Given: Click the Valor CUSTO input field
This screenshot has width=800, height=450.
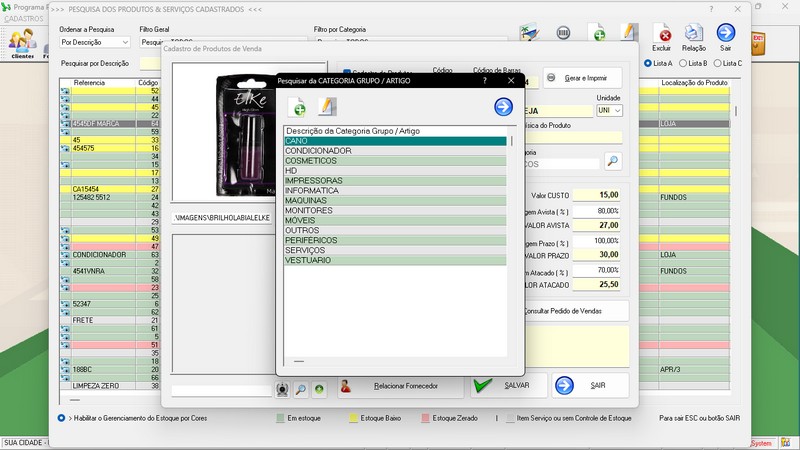Looking at the screenshot, I should (597, 195).
